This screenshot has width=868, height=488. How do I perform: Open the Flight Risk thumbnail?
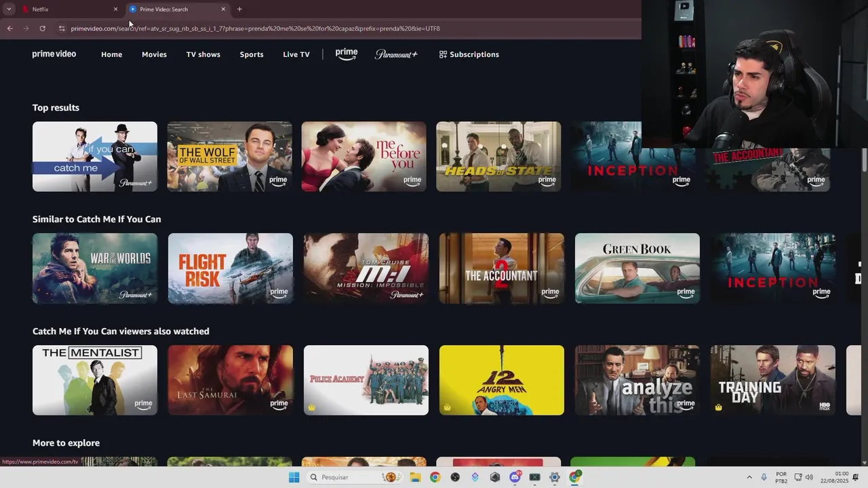tap(231, 268)
